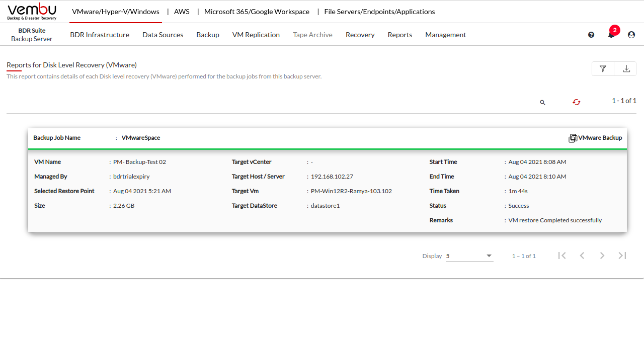Image resolution: width=644 pixels, height=337 pixels.
Task: Click the VMware Backup type icon
Action: pyautogui.click(x=573, y=138)
